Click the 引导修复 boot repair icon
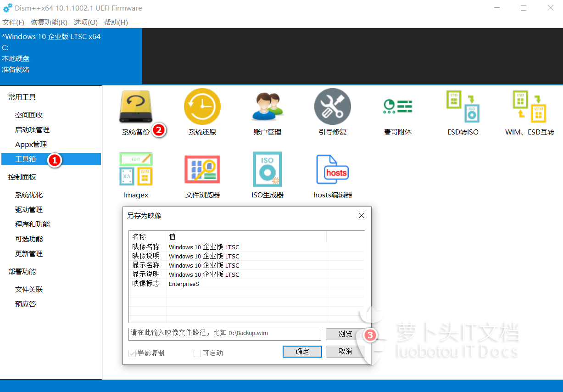Image resolution: width=563 pixels, height=392 pixels. [333, 107]
